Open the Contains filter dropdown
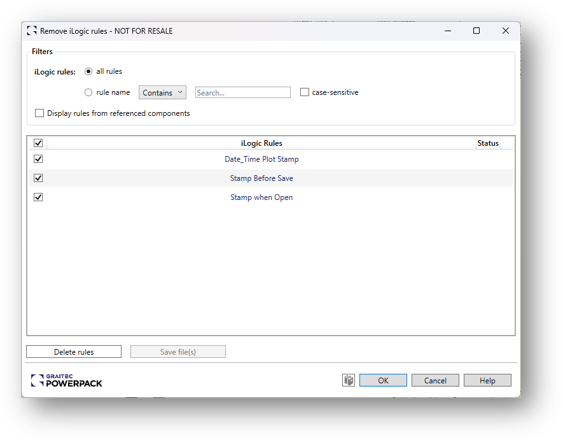The image size is (563, 440). [162, 93]
